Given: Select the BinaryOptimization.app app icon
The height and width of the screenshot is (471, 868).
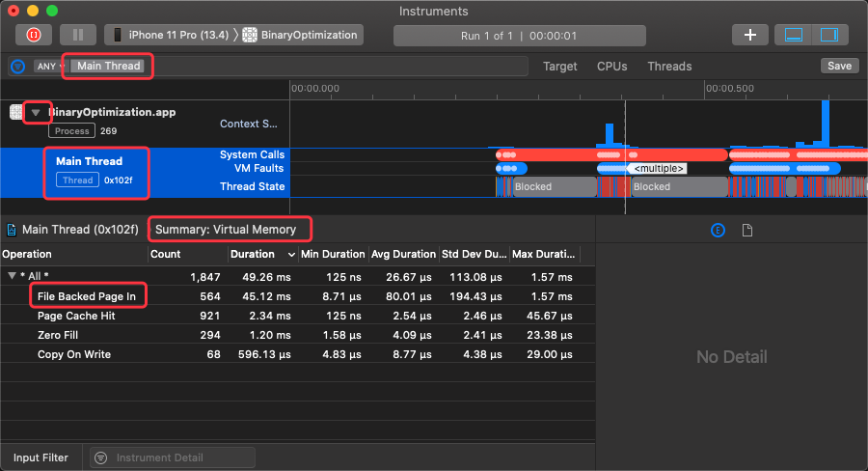Looking at the screenshot, I should coord(16,112).
